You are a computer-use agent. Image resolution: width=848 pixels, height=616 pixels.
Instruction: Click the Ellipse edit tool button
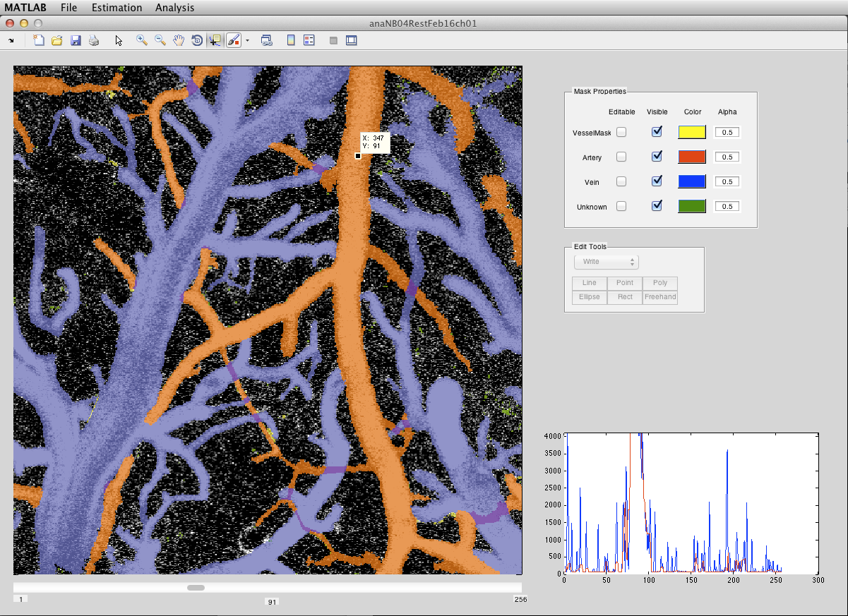click(x=589, y=297)
